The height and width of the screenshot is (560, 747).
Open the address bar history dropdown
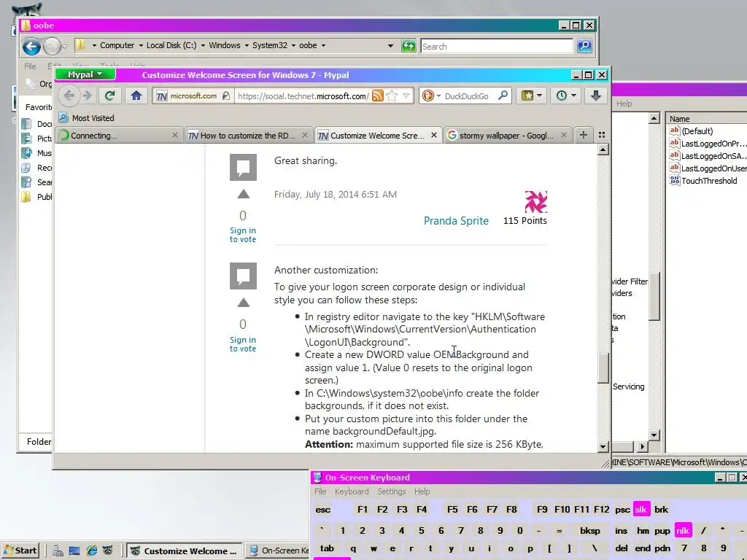(406, 96)
